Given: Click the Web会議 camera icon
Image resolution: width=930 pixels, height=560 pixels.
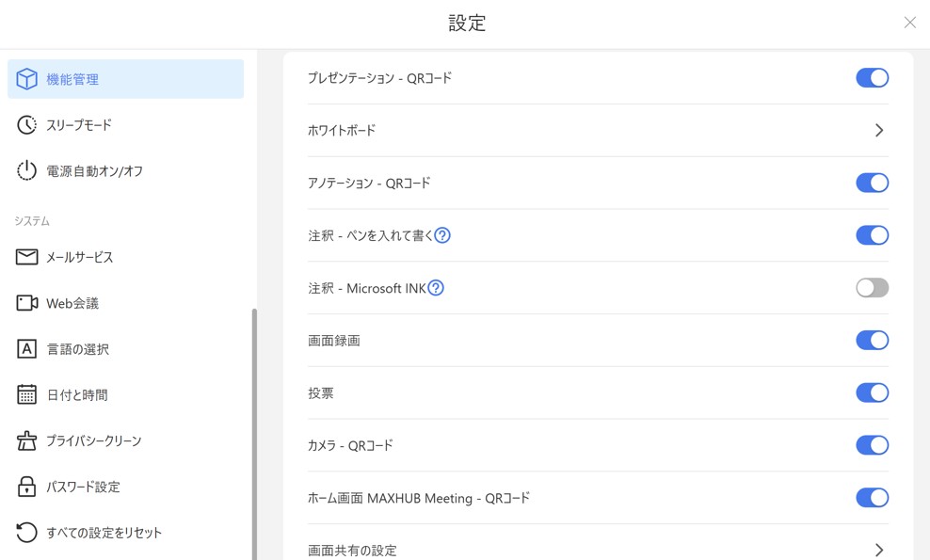Looking at the screenshot, I should (27, 303).
